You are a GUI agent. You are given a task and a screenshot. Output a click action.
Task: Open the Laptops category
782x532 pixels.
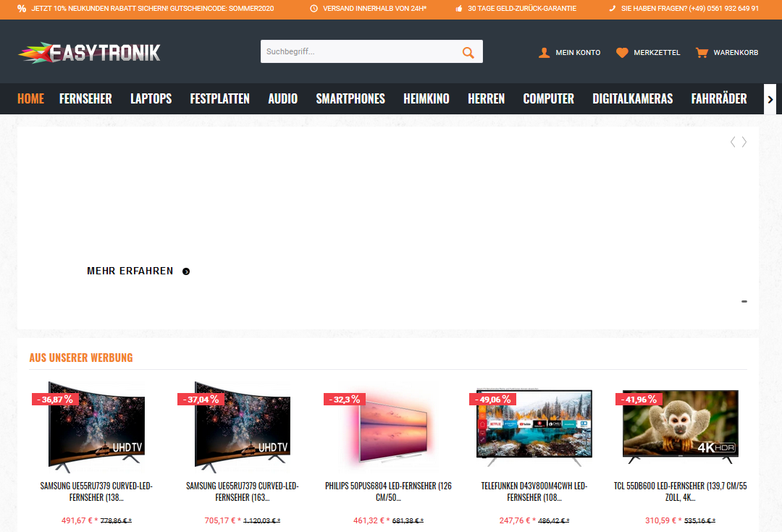click(x=151, y=98)
